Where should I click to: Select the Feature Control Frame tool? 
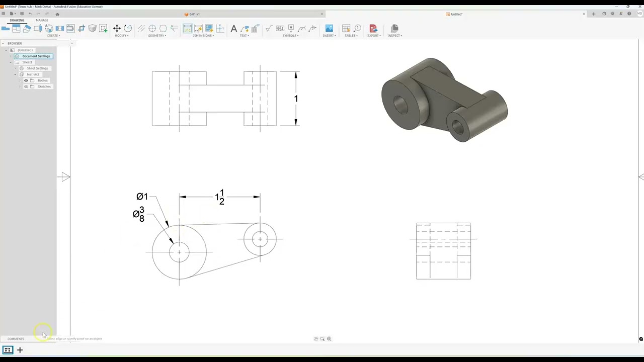click(x=280, y=29)
